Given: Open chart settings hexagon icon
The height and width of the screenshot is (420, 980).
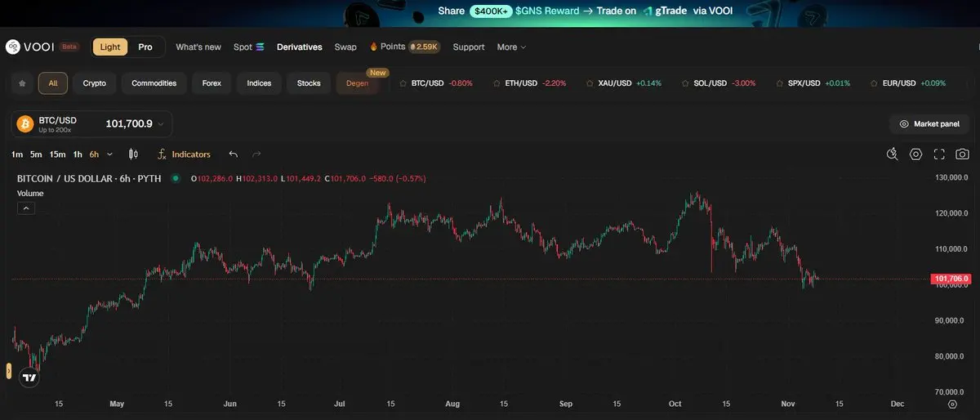Looking at the screenshot, I should (916, 154).
